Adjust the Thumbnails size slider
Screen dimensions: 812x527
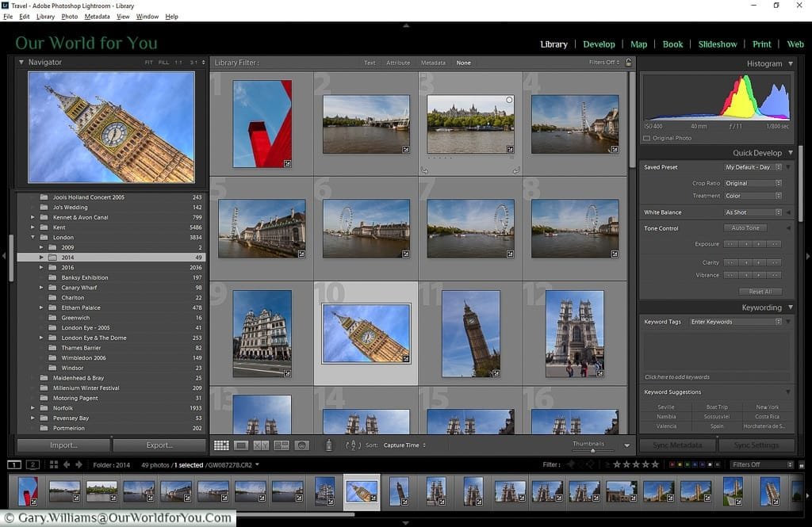point(593,450)
